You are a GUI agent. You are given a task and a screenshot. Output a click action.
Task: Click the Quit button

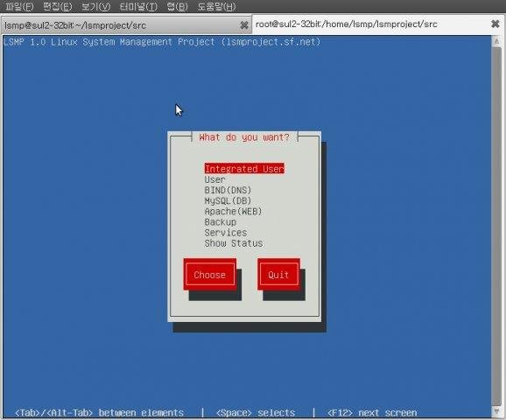(x=278, y=275)
